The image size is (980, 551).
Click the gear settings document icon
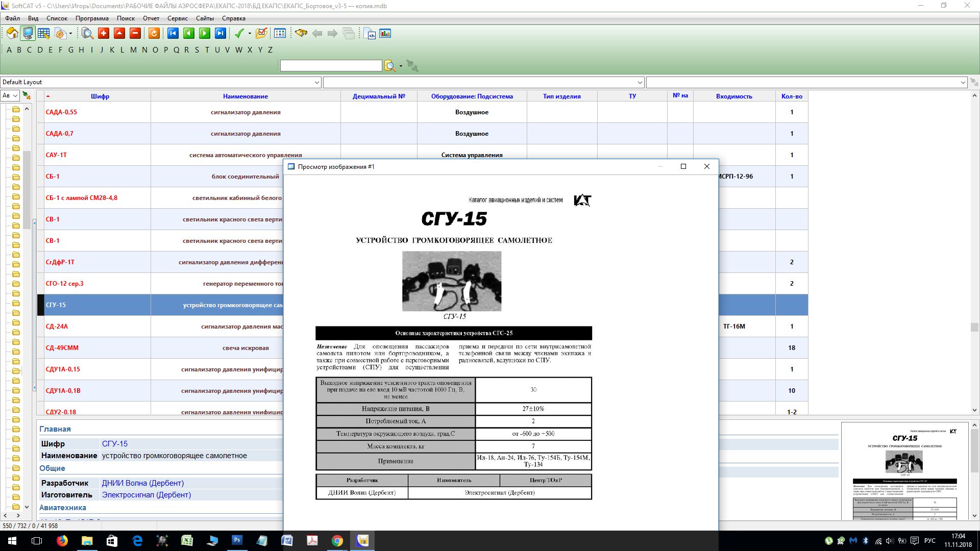click(x=60, y=34)
